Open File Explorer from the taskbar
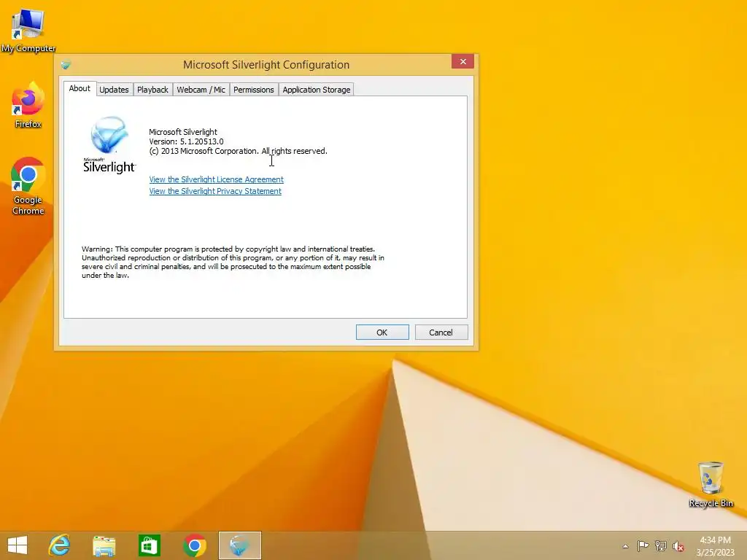This screenshot has height=560, width=747. (x=104, y=545)
